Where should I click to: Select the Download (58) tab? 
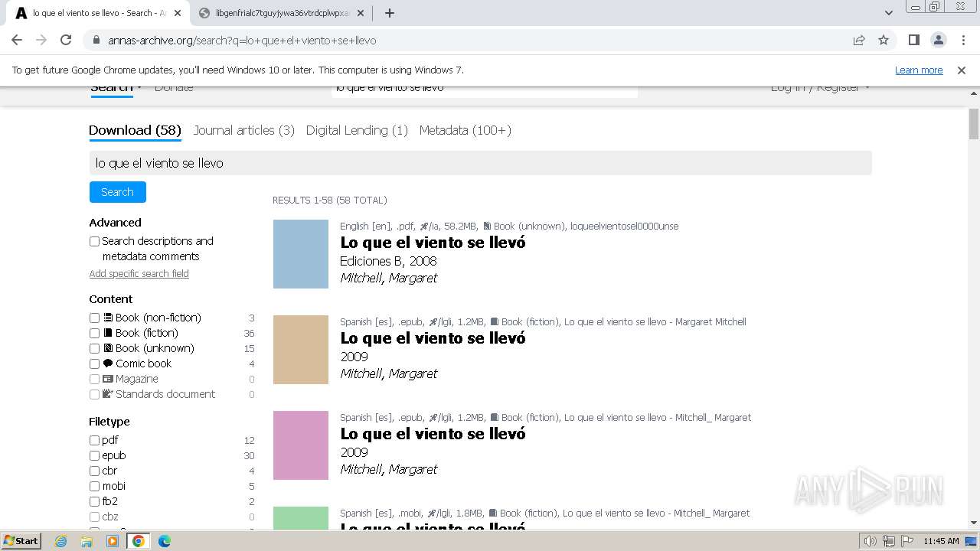tap(135, 130)
